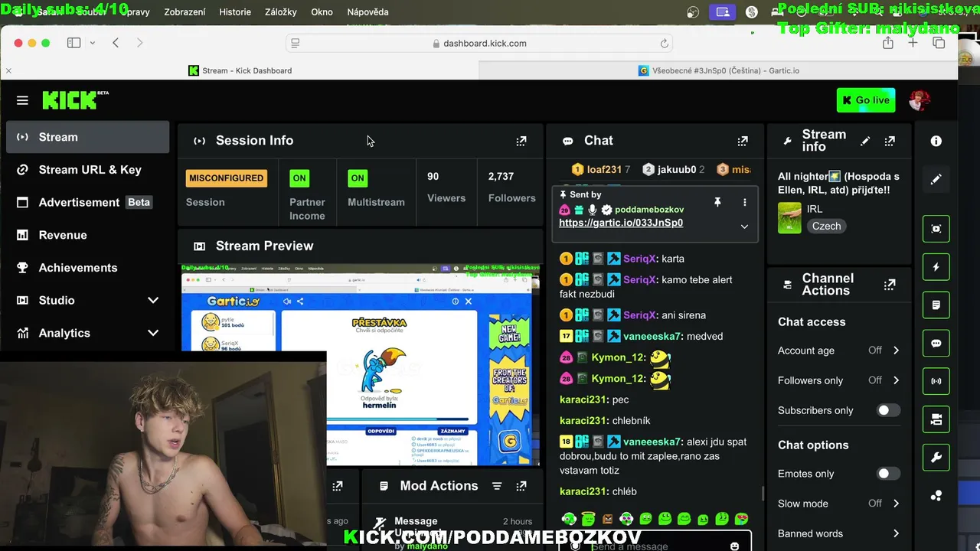The width and height of the screenshot is (980, 551).
Task: Open Advertisement Beta page
Action: 87,202
